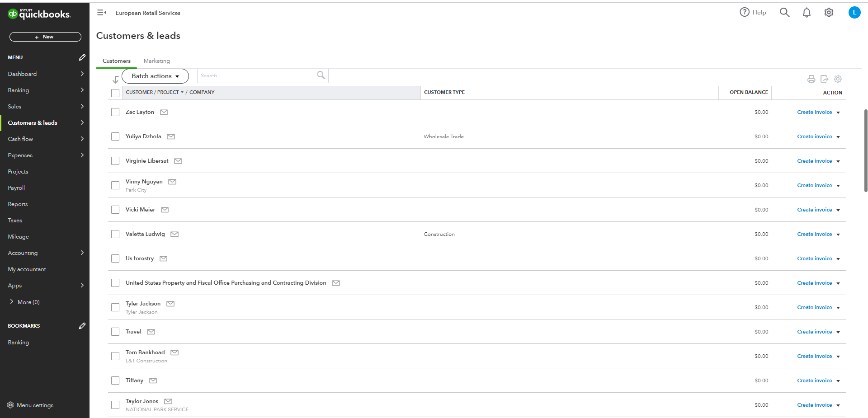
Task: Edit bookmarks with pencil icon
Action: coord(82,326)
